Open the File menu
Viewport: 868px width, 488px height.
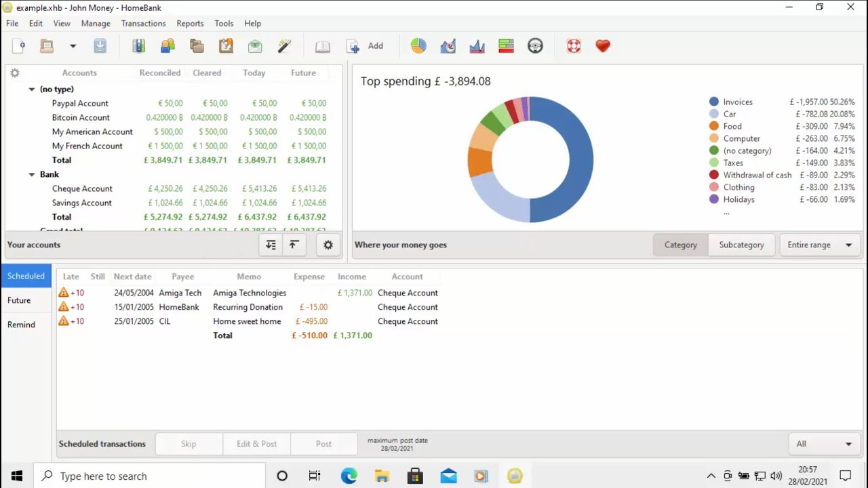click(x=12, y=23)
